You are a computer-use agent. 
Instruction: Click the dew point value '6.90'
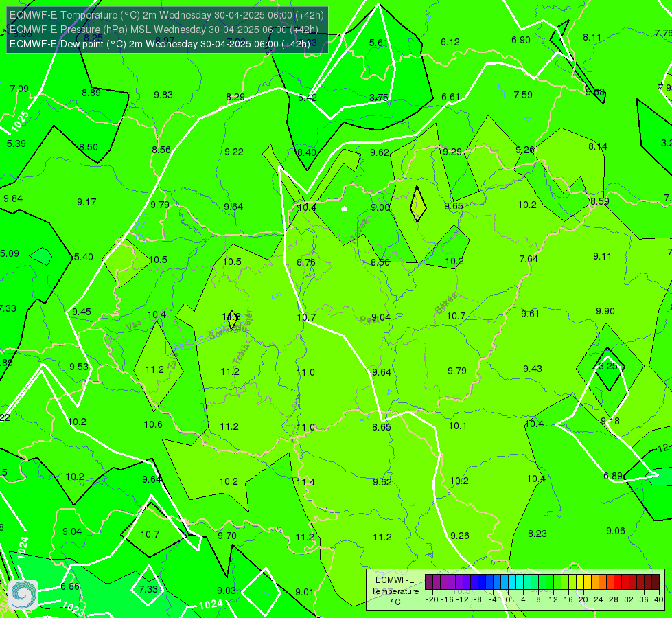pos(521,41)
